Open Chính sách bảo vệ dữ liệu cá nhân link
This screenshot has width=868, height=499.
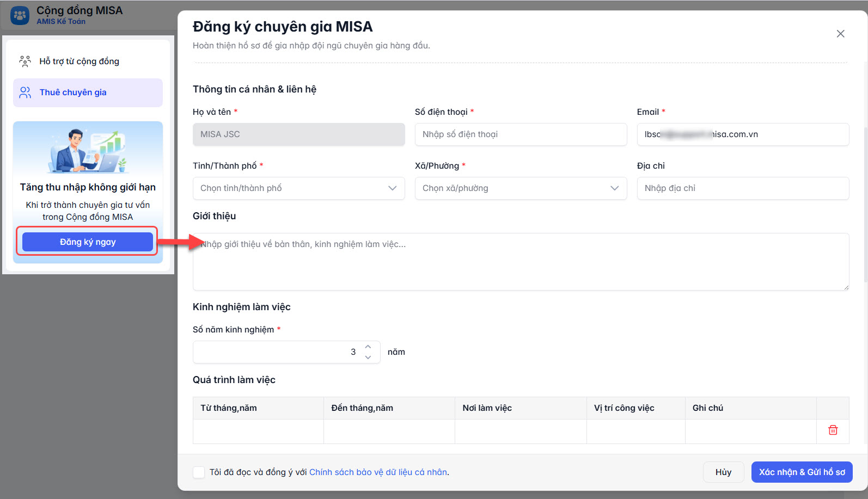378,472
